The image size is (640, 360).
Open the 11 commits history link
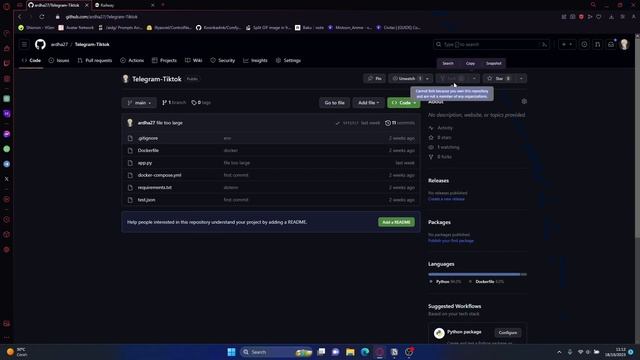pyautogui.click(x=400, y=123)
